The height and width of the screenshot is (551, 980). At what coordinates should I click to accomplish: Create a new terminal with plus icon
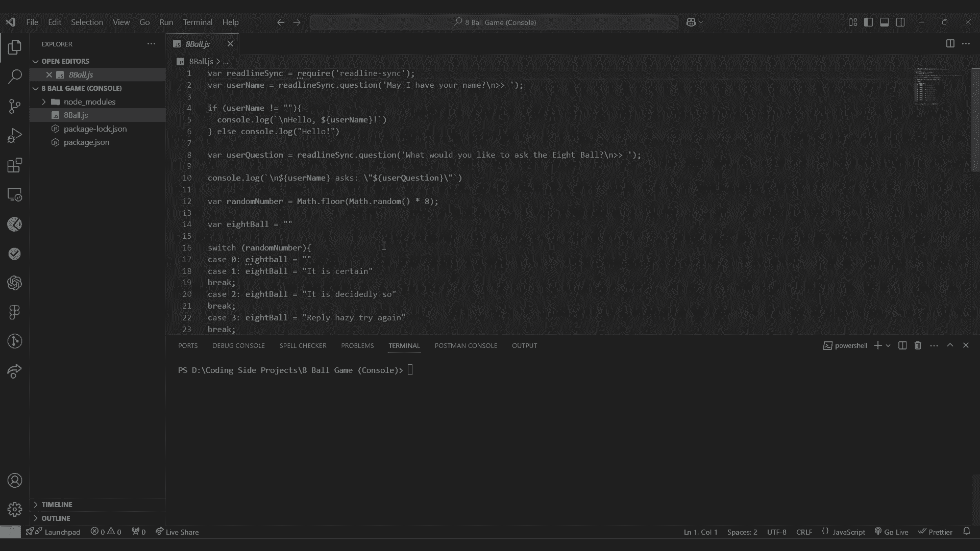click(x=877, y=345)
